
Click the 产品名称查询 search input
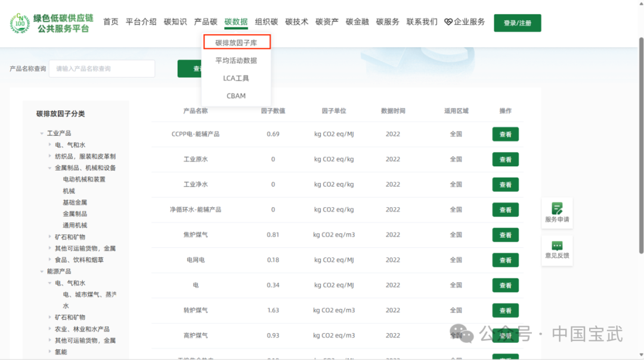coord(102,69)
